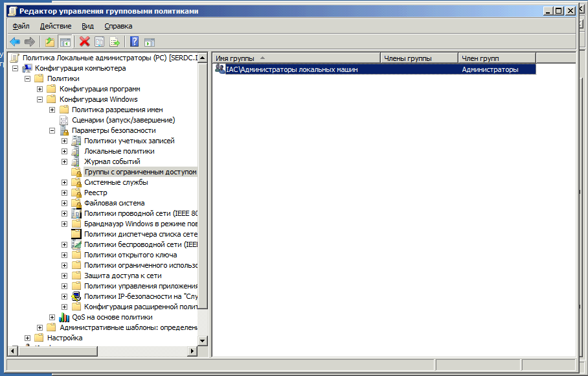Image resolution: width=588 pixels, height=376 pixels.
Task: Open the Действие menu
Action: [56, 26]
